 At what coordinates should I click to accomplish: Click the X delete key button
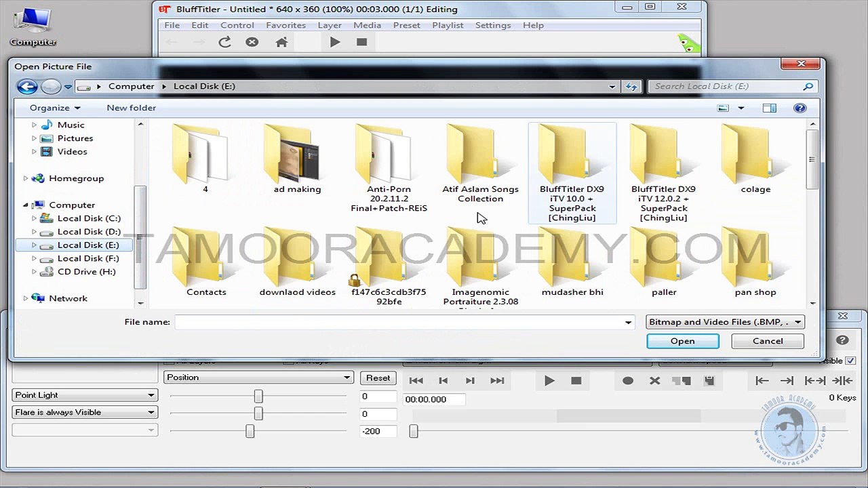654,381
